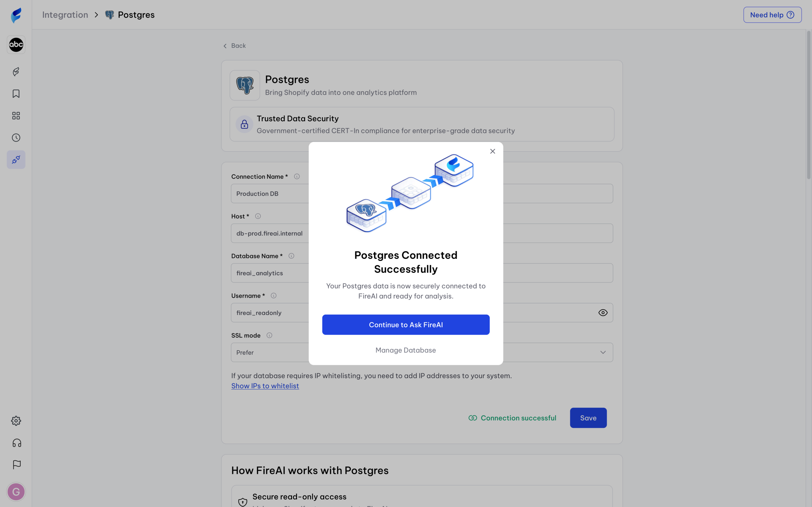Select the bookmark icon in the sidebar
Screen dimensions: 812x507
(16, 94)
